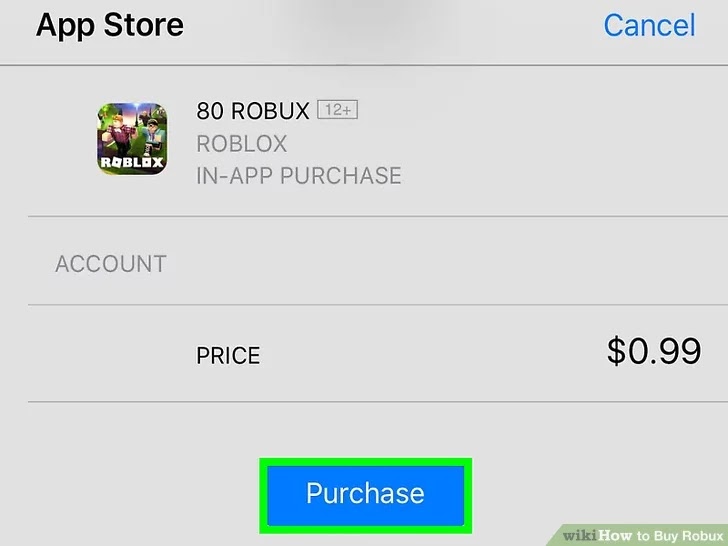Image resolution: width=728 pixels, height=546 pixels.
Task: Click the green sky area of Roblox icon
Action: point(106,116)
